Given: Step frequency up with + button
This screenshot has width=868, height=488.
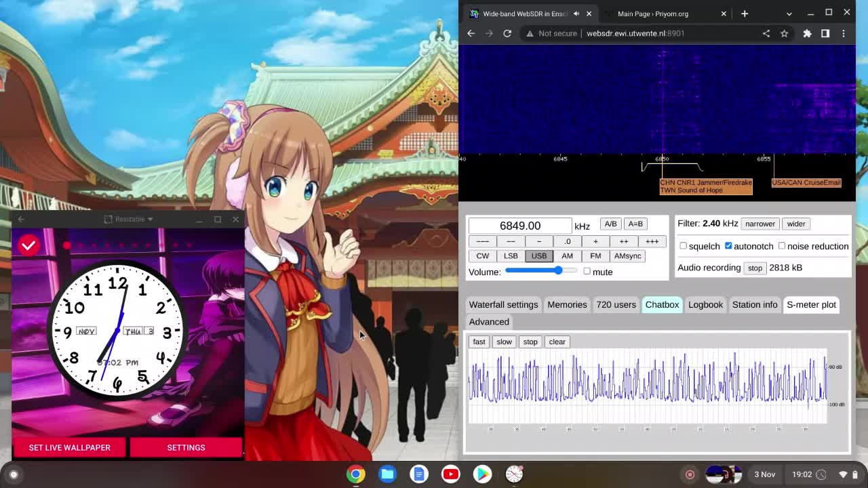Looking at the screenshot, I should click(595, 241).
